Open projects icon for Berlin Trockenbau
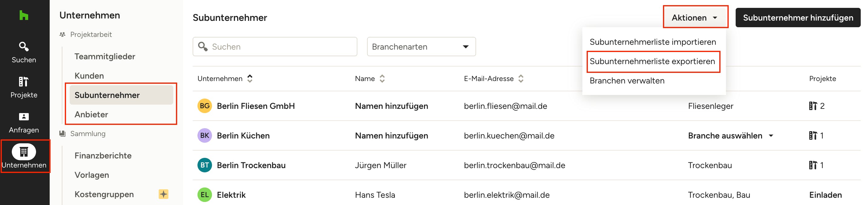Image resolution: width=868 pixels, height=205 pixels. point(813,165)
